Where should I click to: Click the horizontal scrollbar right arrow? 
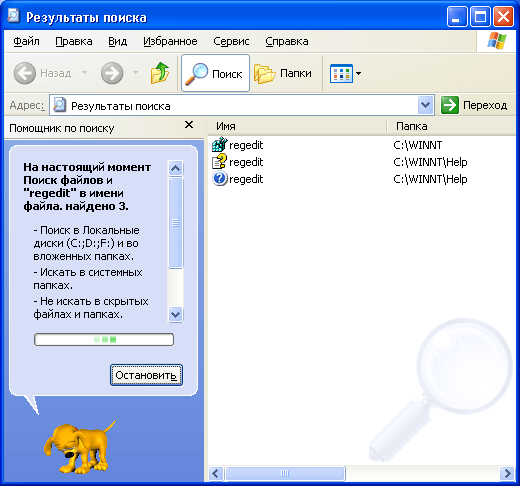[x=507, y=473]
